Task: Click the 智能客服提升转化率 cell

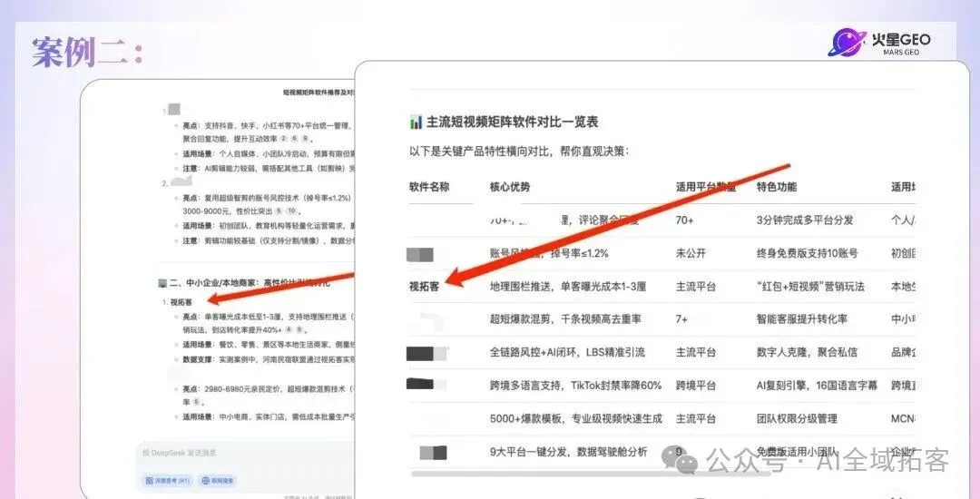Action: [802, 319]
